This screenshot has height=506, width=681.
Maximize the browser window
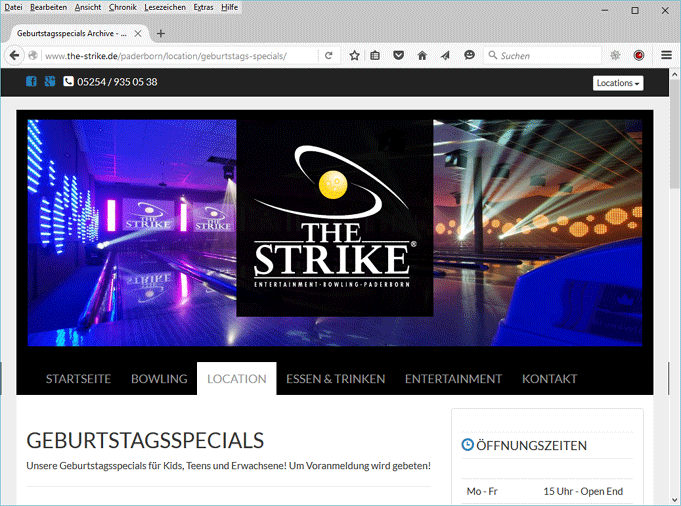(x=635, y=10)
